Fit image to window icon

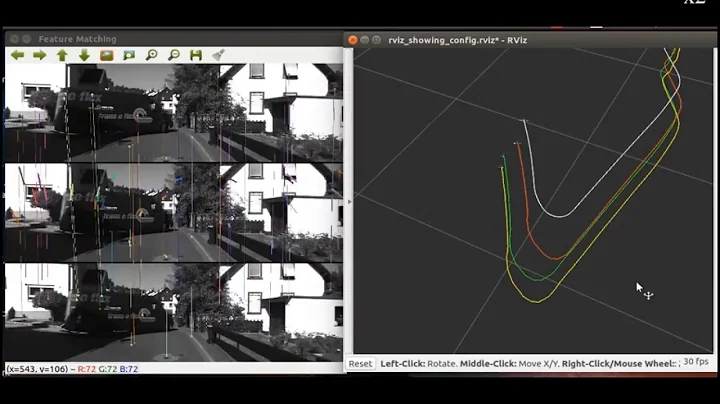click(x=129, y=55)
